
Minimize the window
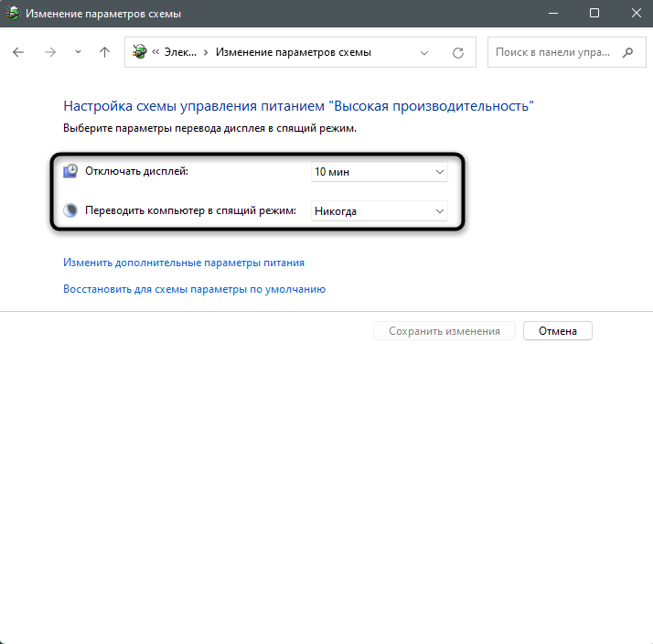[553, 14]
